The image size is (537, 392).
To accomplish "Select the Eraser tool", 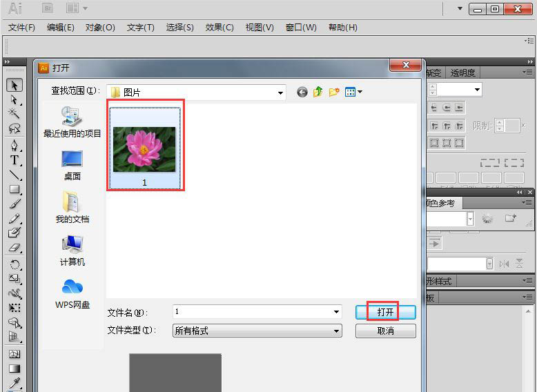I will 14,247.
